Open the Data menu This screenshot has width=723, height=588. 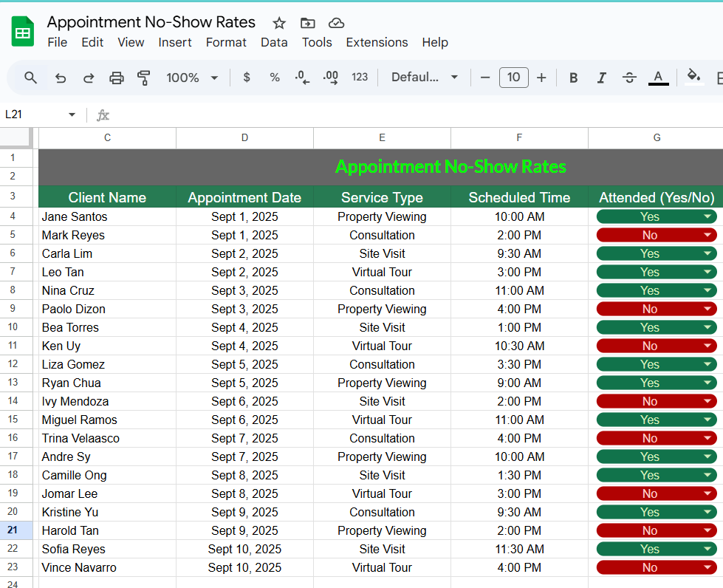point(274,42)
